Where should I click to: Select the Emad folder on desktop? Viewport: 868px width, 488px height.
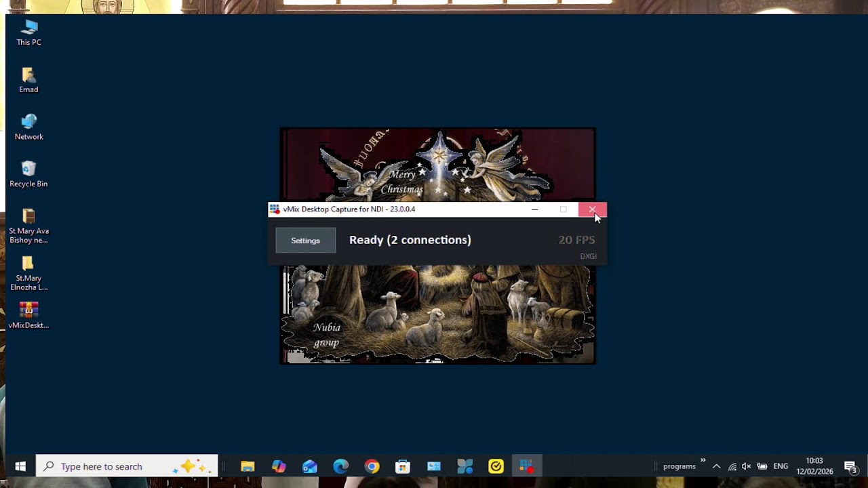28,80
